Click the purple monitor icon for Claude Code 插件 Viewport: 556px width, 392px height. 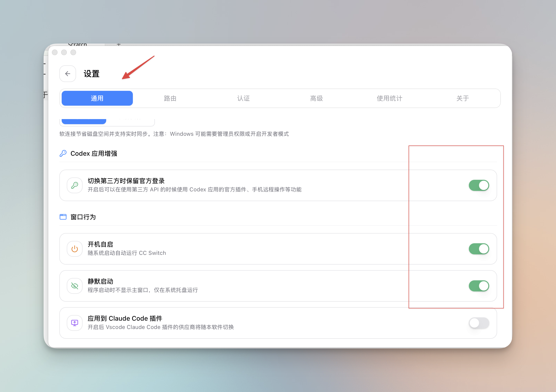pyautogui.click(x=75, y=323)
